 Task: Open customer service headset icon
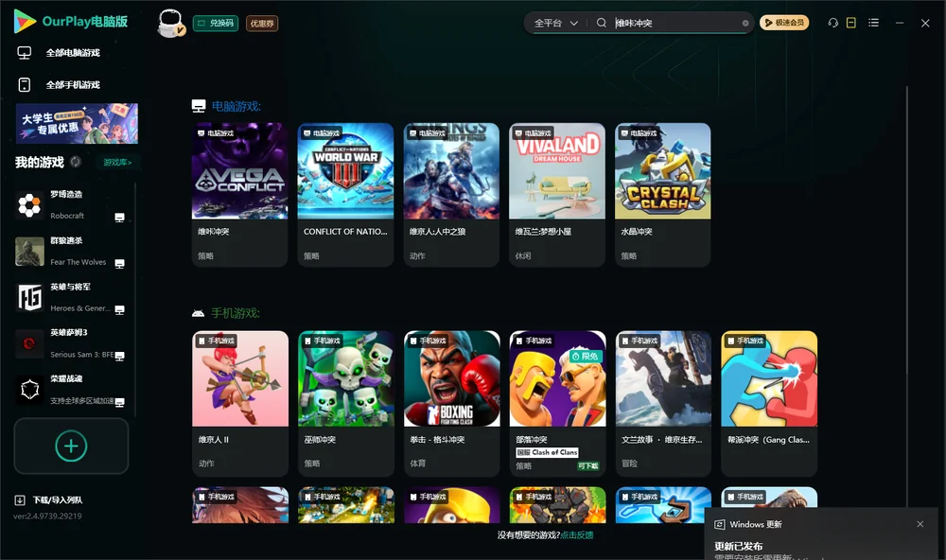click(x=832, y=23)
